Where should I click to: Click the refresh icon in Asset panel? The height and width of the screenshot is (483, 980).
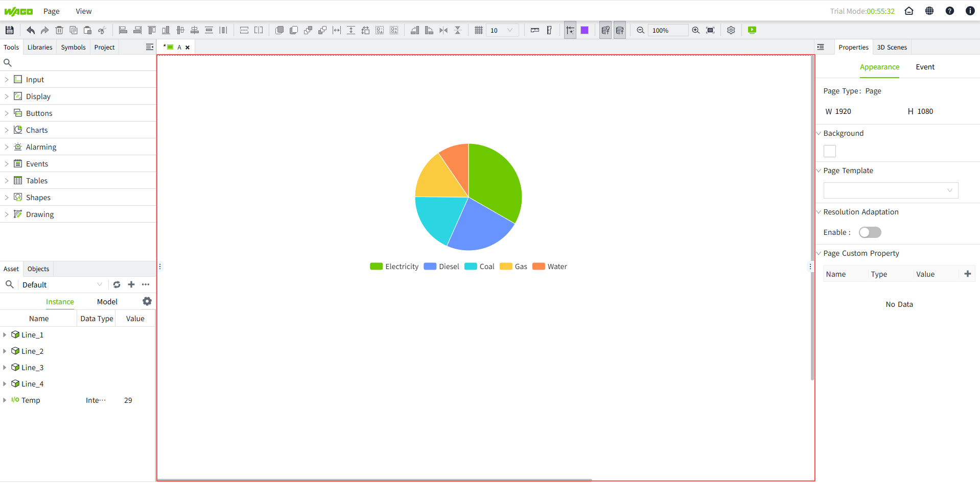(x=117, y=284)
